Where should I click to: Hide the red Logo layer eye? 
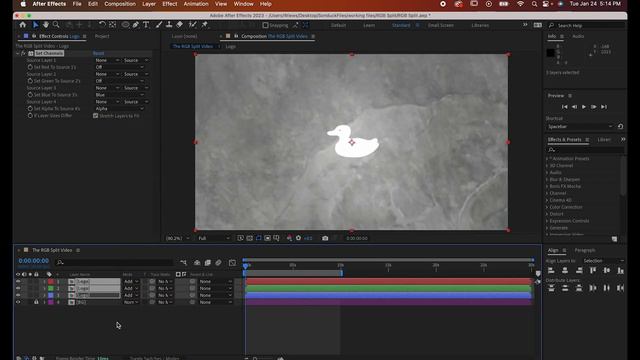pos(18,282)
